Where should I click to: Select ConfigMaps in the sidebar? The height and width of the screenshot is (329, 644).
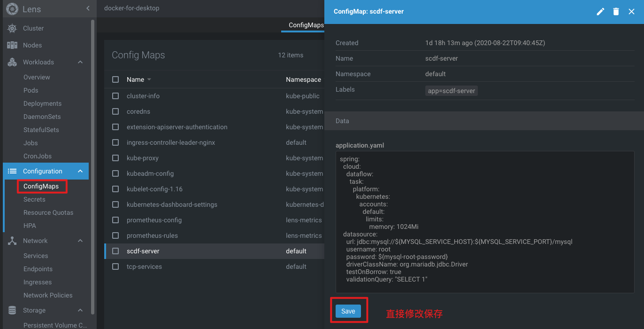41,186
